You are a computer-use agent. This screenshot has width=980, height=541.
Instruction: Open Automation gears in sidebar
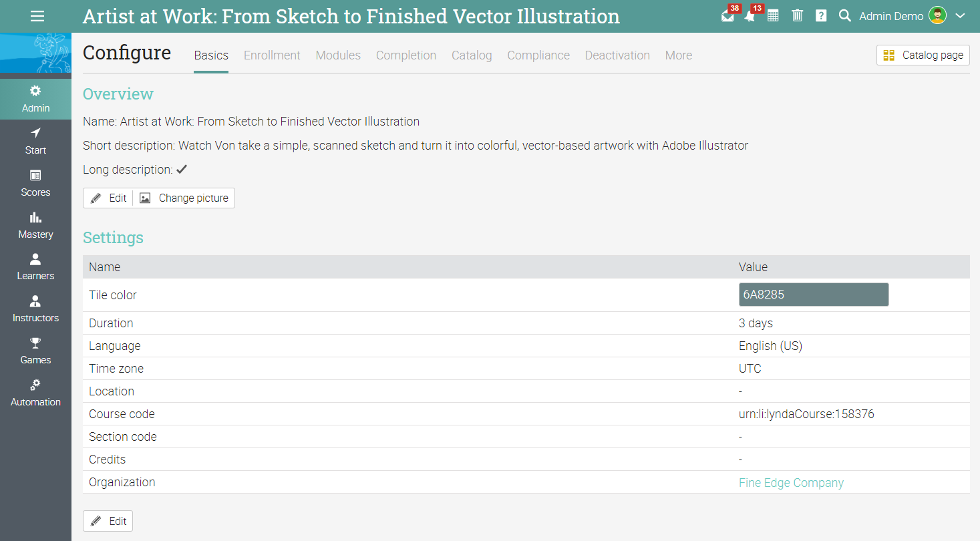click(x=35, y=393)
